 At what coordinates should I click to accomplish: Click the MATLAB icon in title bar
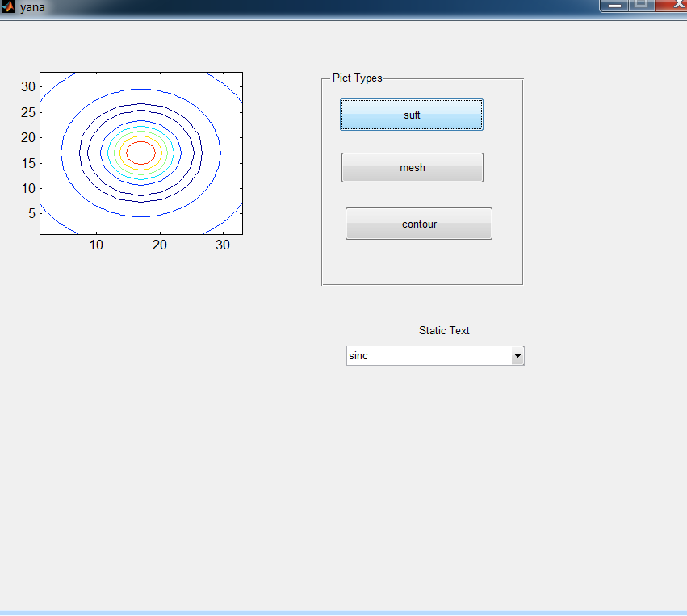coord(8,6)
